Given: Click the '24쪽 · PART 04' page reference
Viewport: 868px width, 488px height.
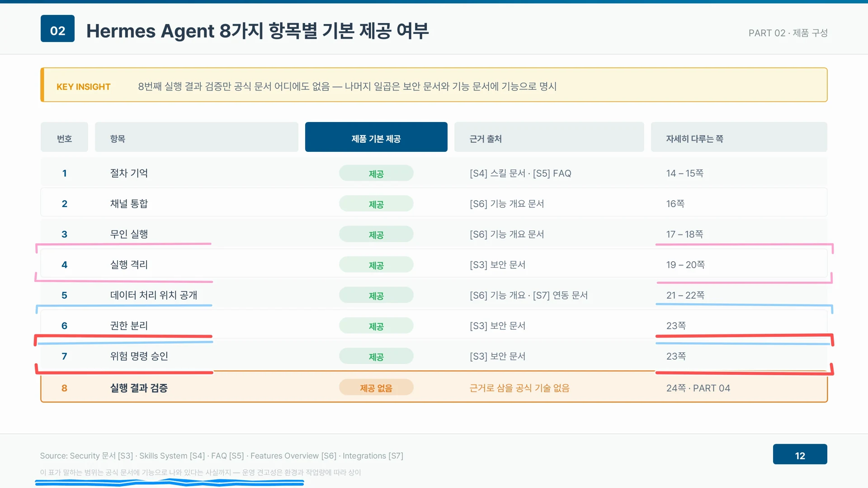Looking at the screenshot, I should [x=698, y=388].
